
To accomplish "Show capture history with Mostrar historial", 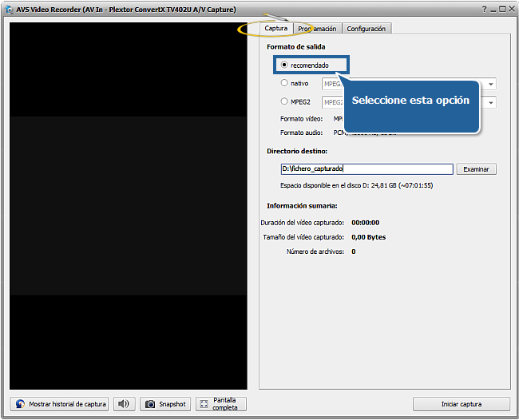I will tap(59, 404).
